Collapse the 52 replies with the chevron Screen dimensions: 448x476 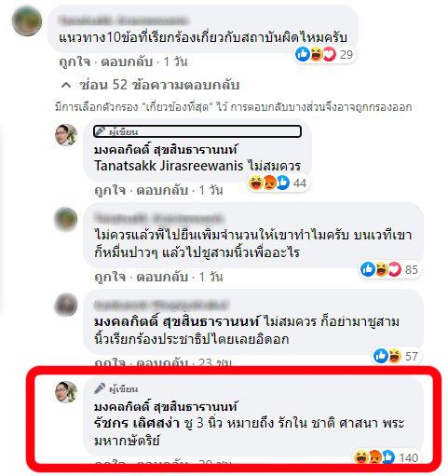66,85
